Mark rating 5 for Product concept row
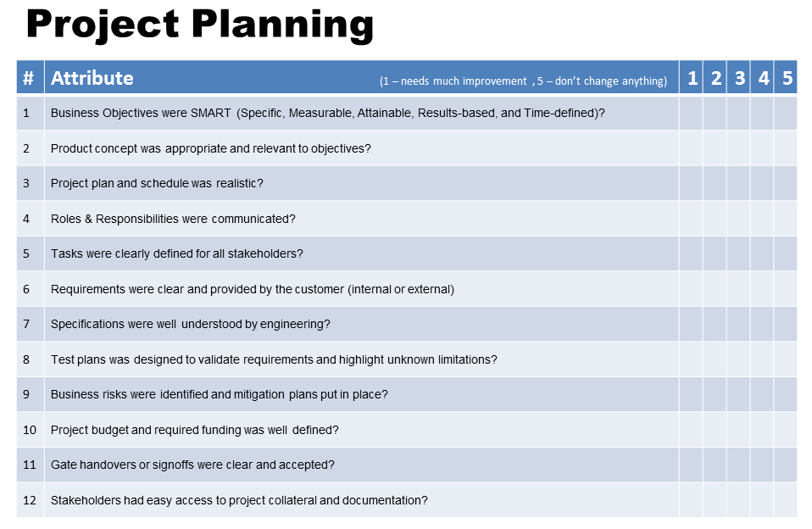Viewport: 812px width, 529px height. (786, 148)
